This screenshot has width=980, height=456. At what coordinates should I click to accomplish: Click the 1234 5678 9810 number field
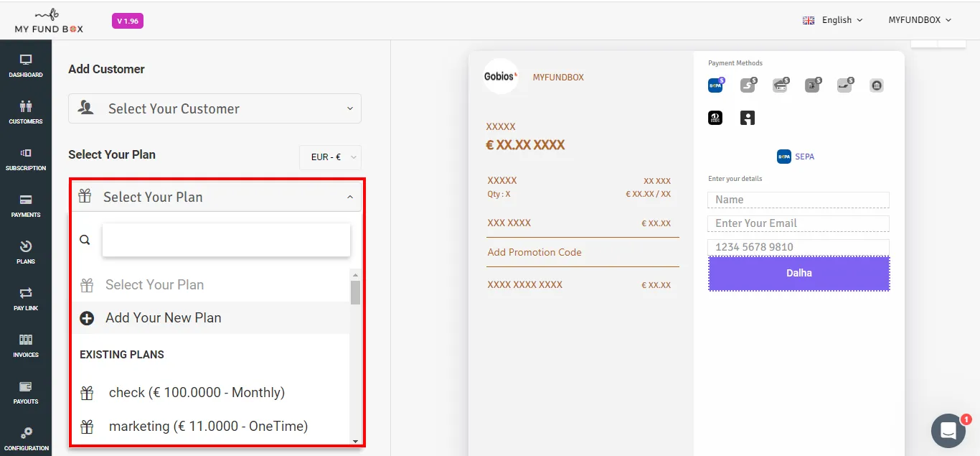pos(798,247)
